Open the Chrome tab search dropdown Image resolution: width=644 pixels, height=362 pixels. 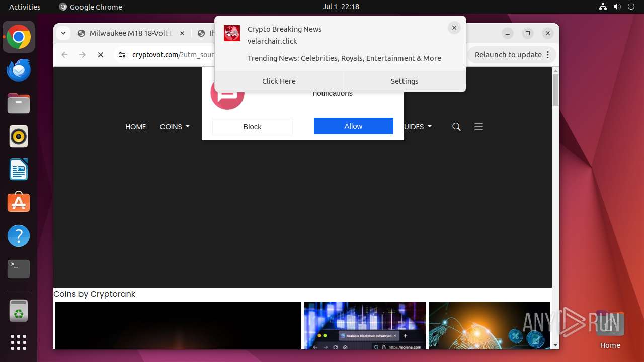point(63,33)
